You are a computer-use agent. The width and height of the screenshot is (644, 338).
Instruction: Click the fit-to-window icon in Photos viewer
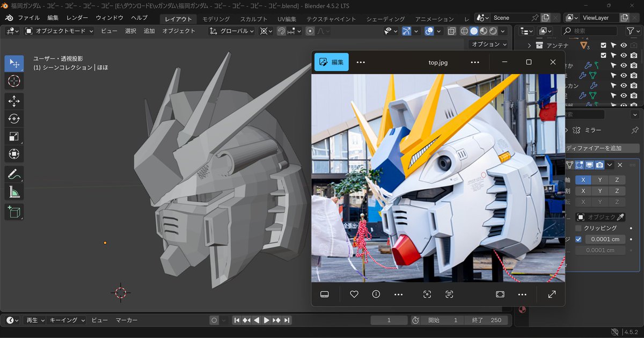(500, 294)
